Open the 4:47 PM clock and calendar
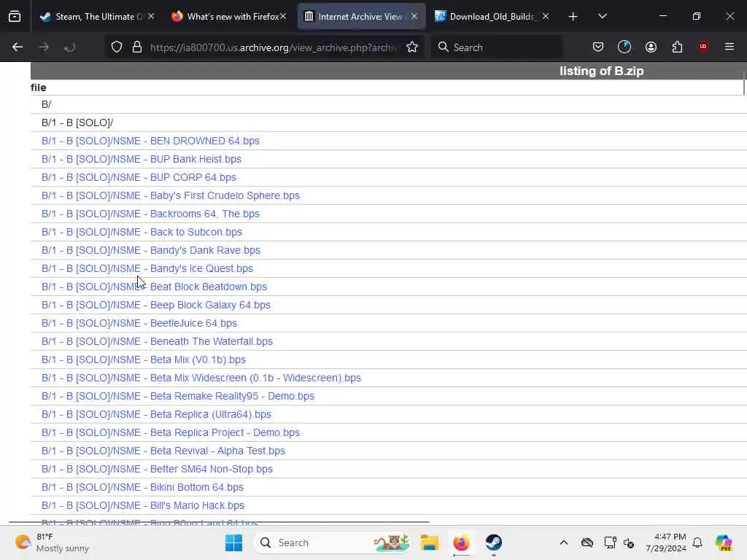Image resolution: width=747 pixels, height=560 pixels. 666,542
